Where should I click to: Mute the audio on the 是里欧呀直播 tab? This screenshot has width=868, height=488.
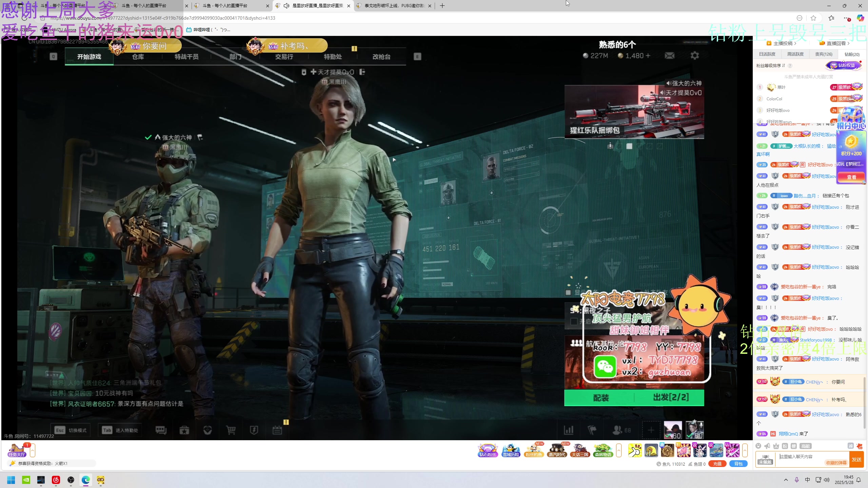(287, 6)
